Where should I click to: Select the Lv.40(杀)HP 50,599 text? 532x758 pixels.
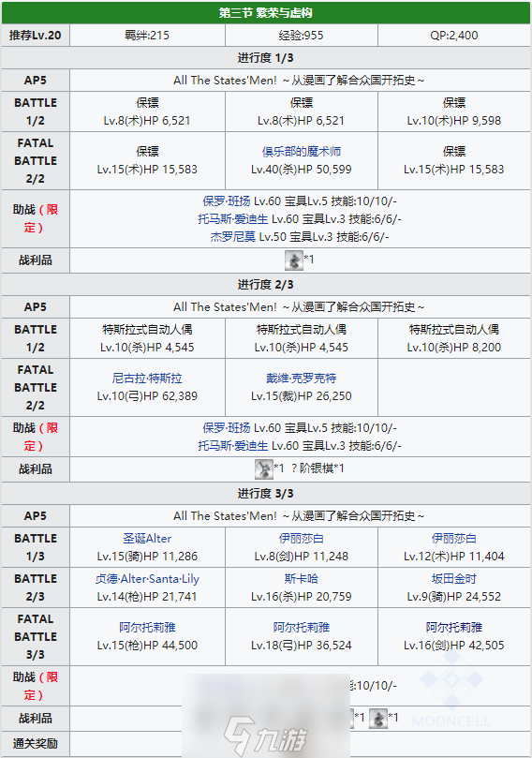pos(301,170)
